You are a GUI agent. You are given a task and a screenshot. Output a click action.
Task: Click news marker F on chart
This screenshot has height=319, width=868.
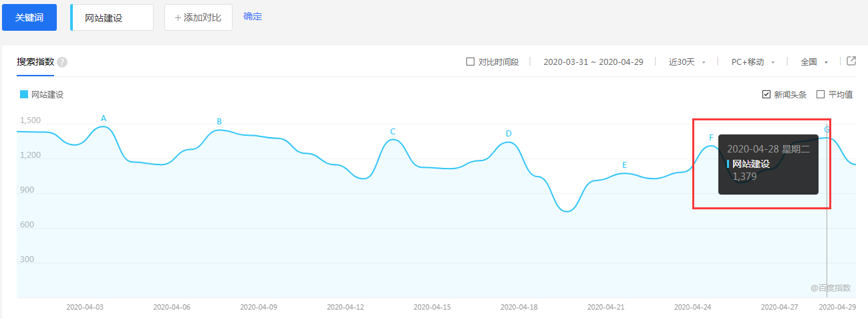click(712, 138)
